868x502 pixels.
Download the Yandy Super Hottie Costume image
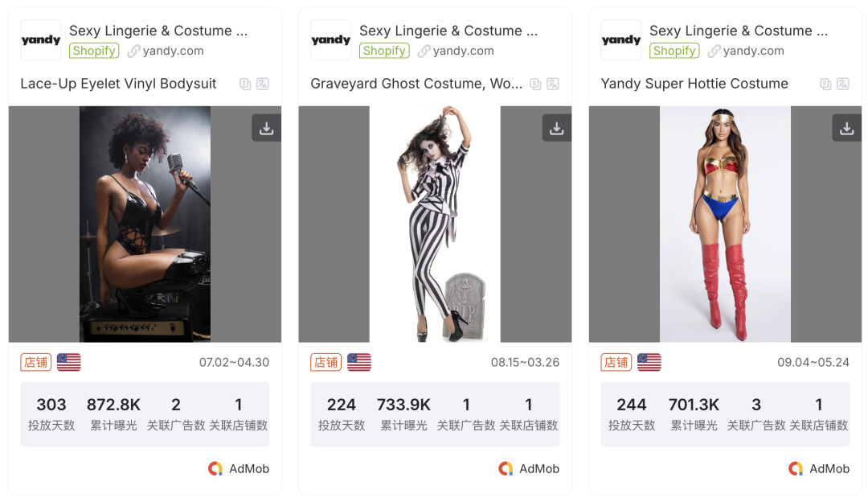coord(846,128)
